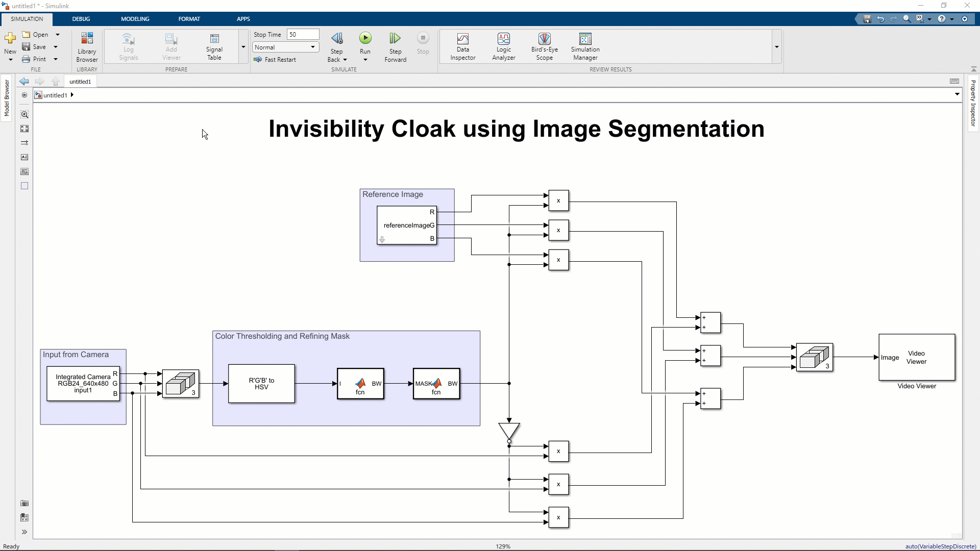
Task: Toggle Fast Restart
Action: coord(275,60)
